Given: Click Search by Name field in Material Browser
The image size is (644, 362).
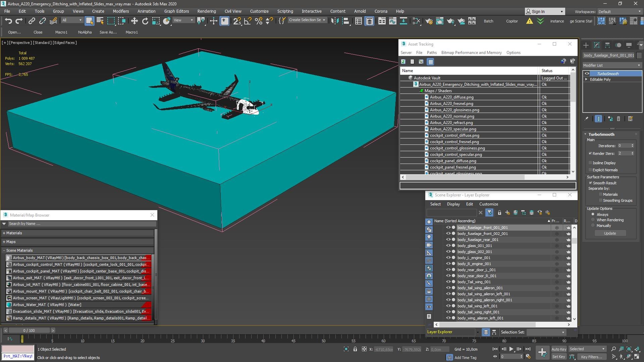Looking at the screenshot, I should [x=82, y=224].
